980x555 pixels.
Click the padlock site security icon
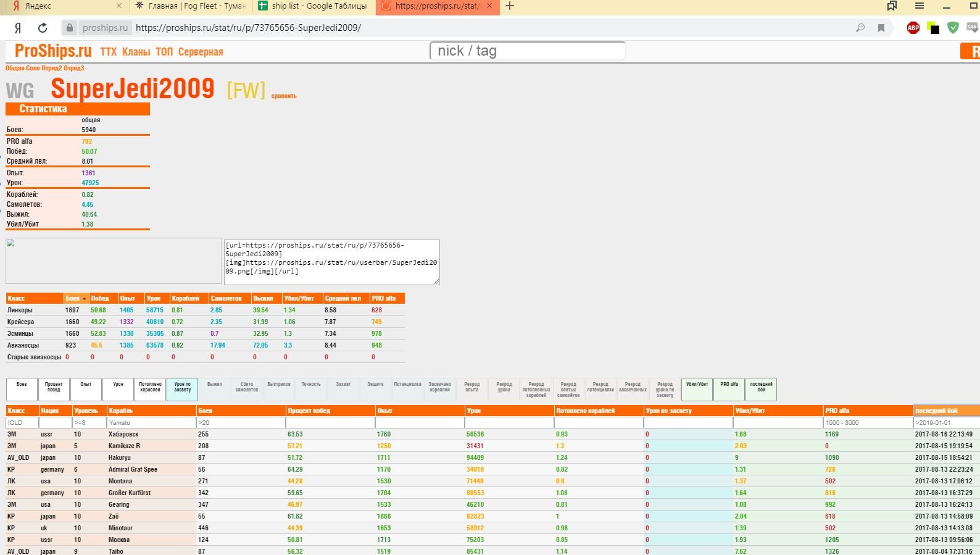coord(70,28)
